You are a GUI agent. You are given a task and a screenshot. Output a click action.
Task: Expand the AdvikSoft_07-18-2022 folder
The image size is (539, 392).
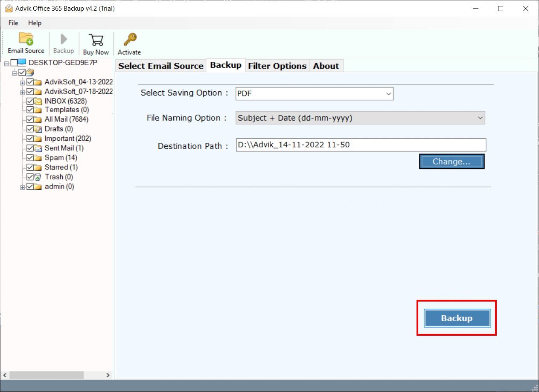tap(23, 92)
